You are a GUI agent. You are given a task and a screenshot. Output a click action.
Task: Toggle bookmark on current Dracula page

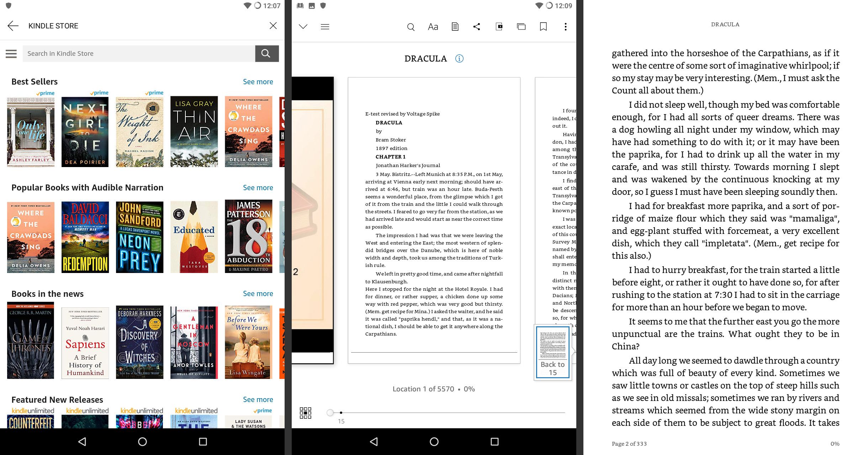click(542, 26)
